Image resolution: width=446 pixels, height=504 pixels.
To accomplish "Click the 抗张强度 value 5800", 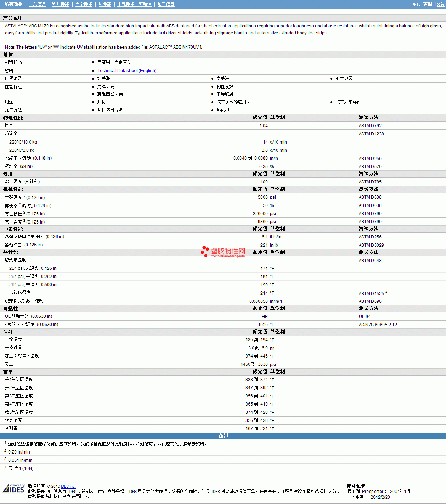I will point(263,197).
